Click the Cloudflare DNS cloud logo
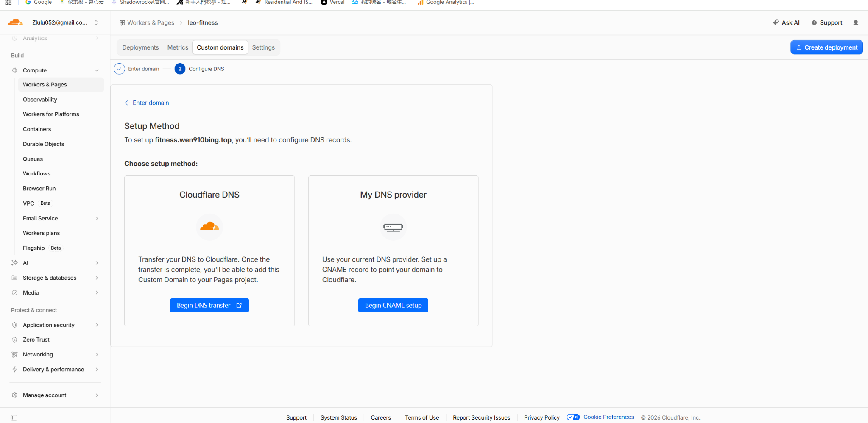The width and height of the screenshot is (868, 423). pos(209,227)
